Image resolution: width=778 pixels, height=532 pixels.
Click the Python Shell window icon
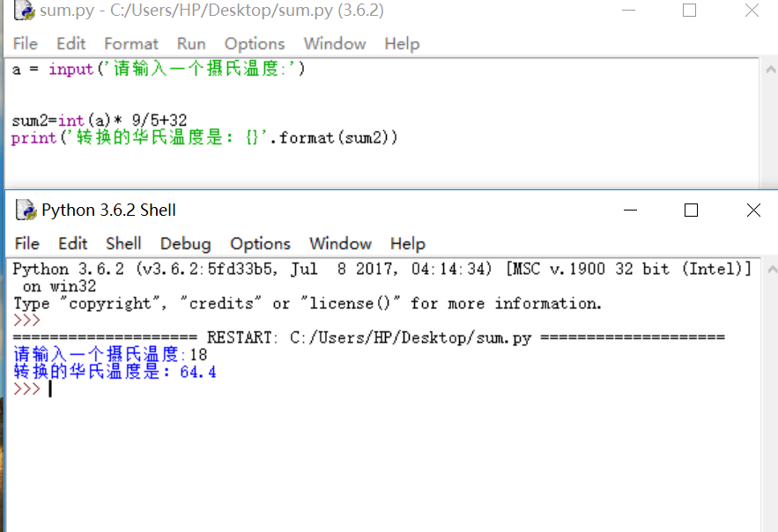pyautogui.click(x=26, y=210)
